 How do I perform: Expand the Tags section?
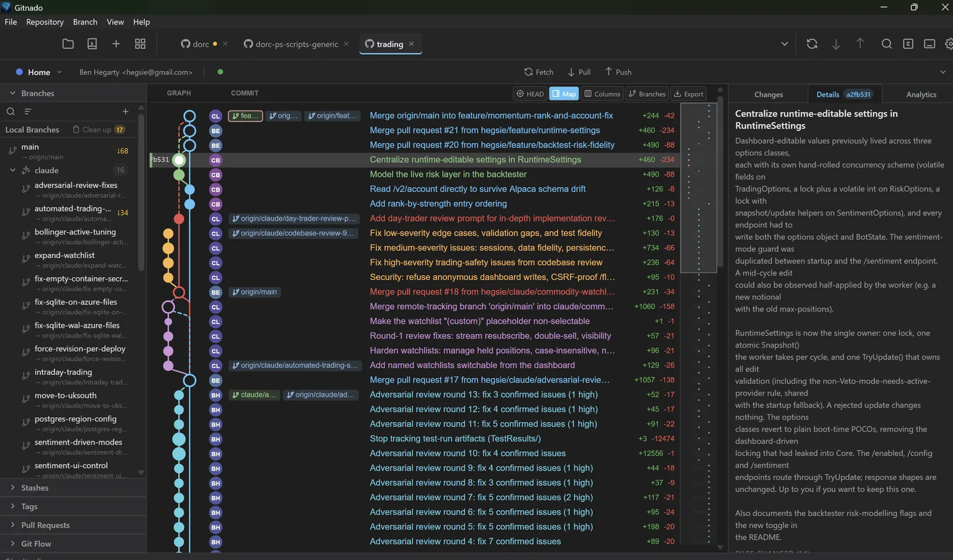13,506
